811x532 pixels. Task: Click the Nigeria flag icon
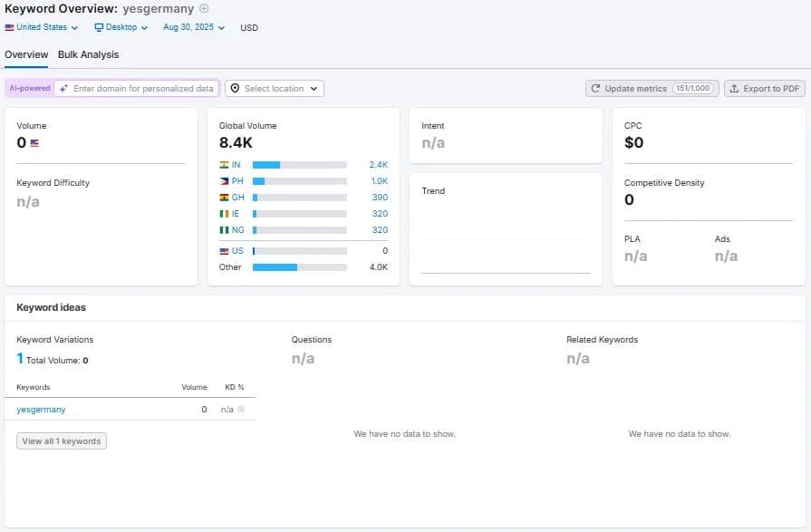[x=224, y=230]
